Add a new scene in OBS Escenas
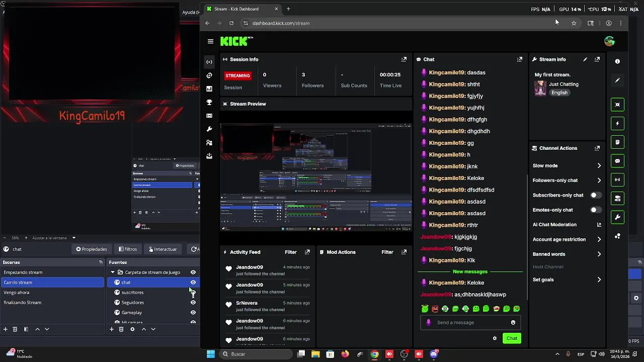 coord(6,329)
